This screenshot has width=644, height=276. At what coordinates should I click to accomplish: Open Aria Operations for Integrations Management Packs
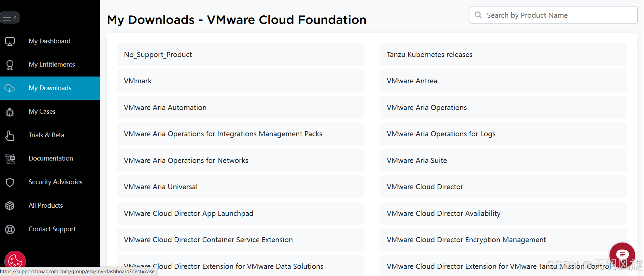[x=240, y=134]
